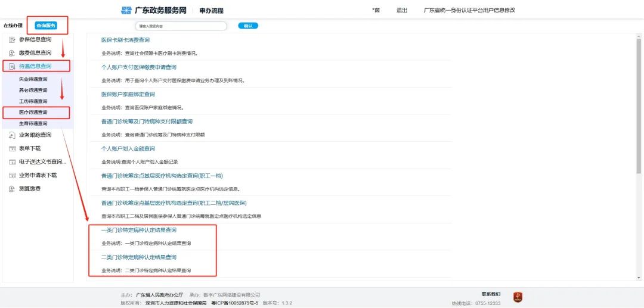The width and height of the screenshot is (644, 308).
Task: Click 数字广东网络建设有限公司 in footer
Action: pyautogui.click(x=231, y=295)
